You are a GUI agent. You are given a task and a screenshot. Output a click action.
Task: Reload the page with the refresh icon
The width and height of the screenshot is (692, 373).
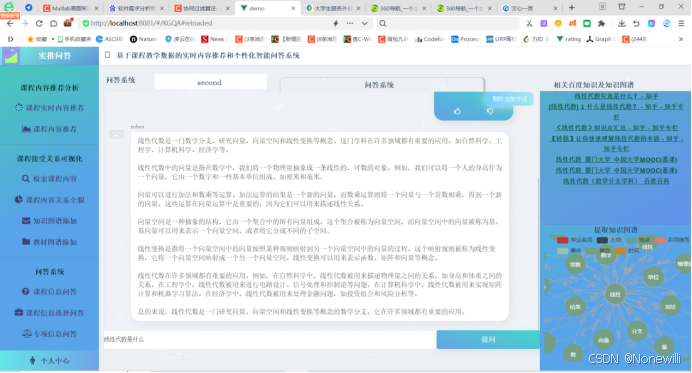point(39,23)
